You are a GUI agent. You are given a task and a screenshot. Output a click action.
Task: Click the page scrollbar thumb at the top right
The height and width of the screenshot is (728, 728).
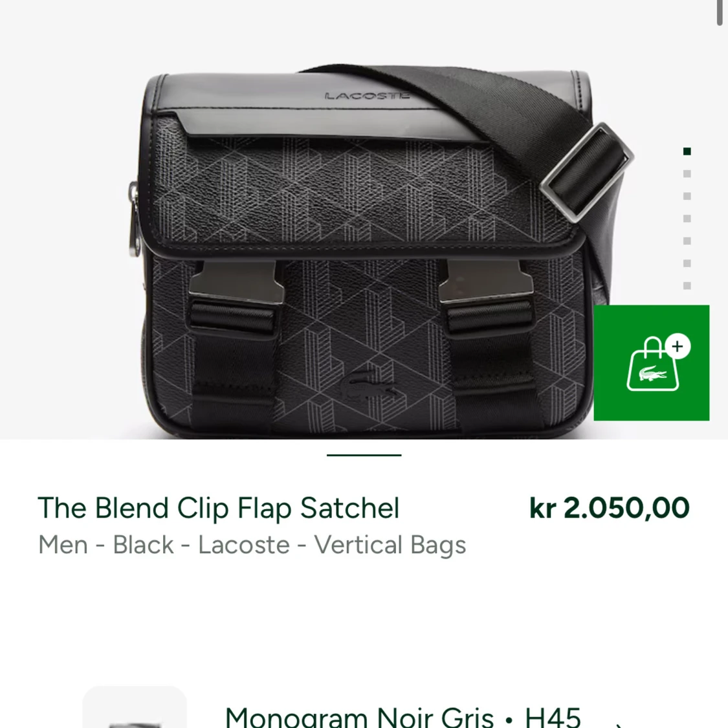point(720,13)
